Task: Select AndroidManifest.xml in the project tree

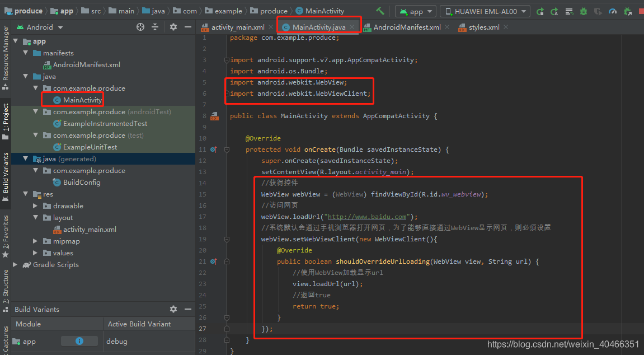Action: (82, 64)
